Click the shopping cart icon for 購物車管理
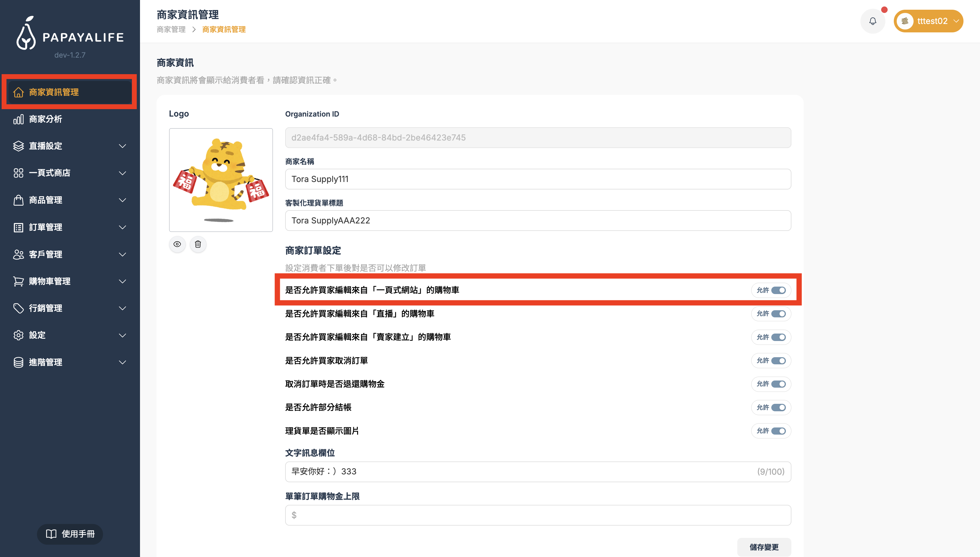The height and width of the screenshot is (557, 980). 18,281
